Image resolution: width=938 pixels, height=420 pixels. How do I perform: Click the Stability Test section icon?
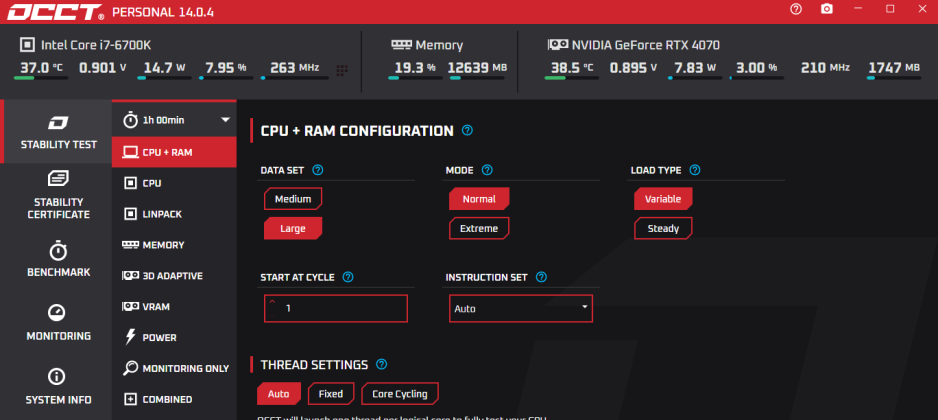(58, 123)
